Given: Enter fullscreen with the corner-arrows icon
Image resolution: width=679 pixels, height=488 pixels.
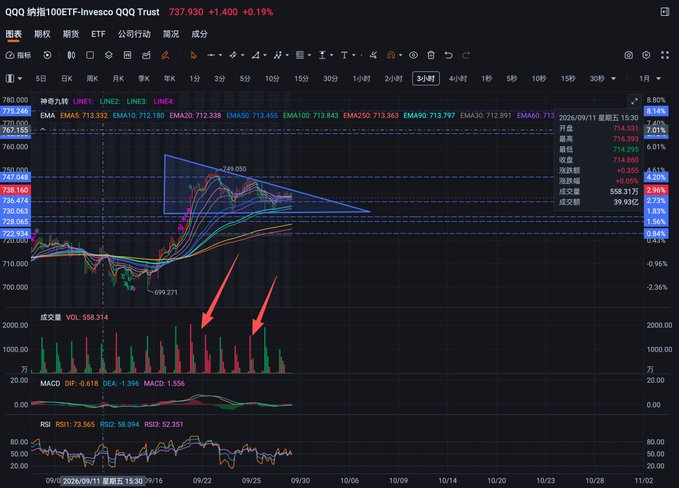Looking at the screenshot, I should (x=665, y=55).
